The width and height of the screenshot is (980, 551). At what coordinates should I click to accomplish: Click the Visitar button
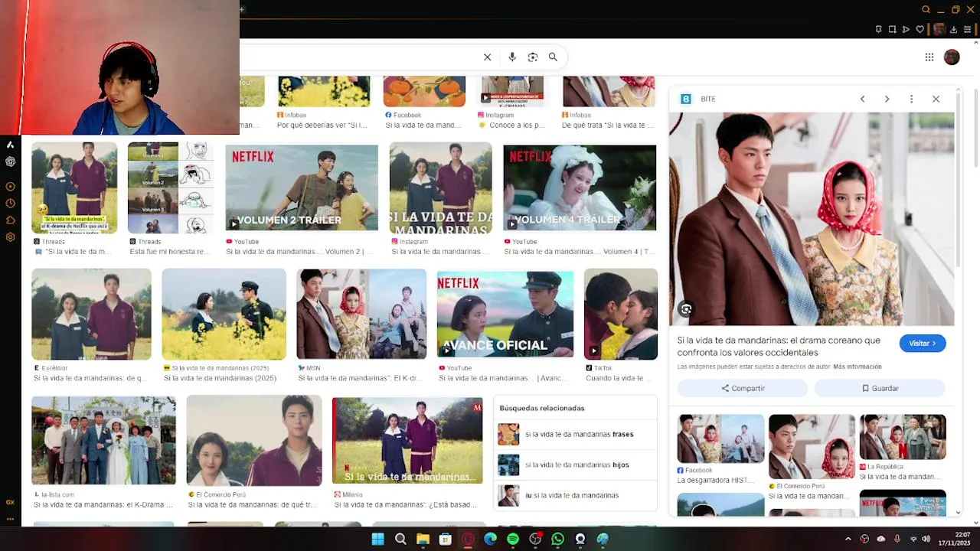923,344
